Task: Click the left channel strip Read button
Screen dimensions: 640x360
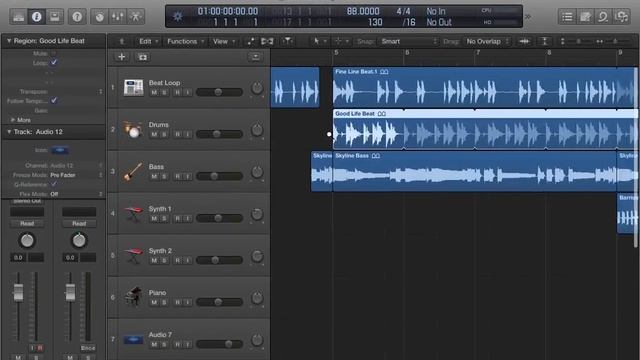Action: pos(27,224)
